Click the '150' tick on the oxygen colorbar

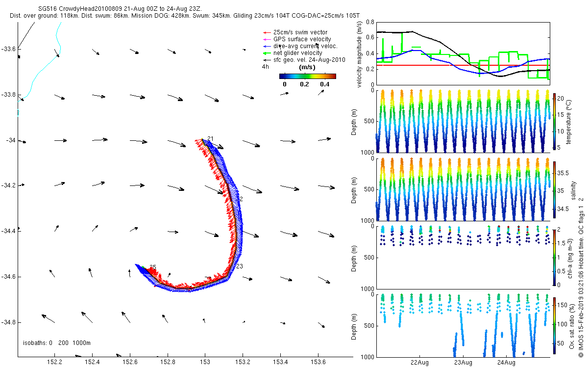click(563, 305)
